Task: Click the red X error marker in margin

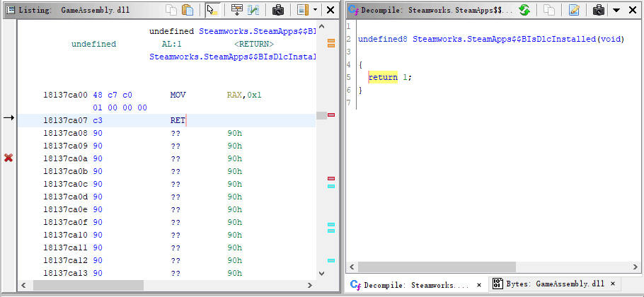Action: click(8, 158)
